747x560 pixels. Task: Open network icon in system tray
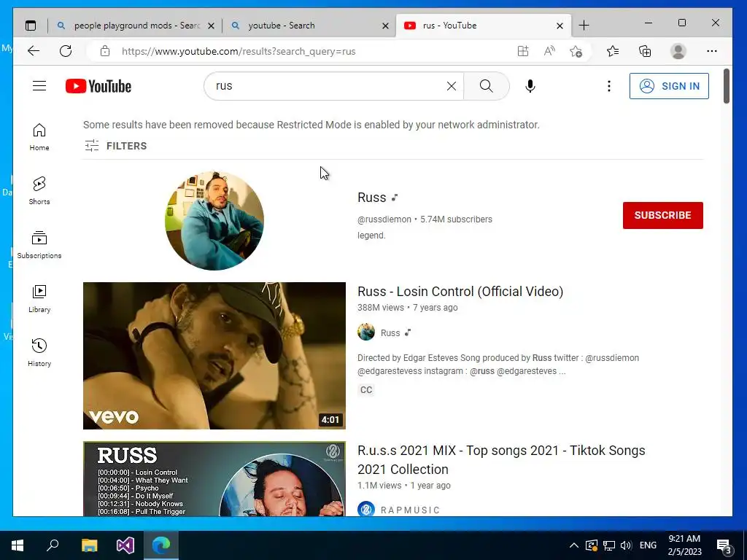coord(608,545)
